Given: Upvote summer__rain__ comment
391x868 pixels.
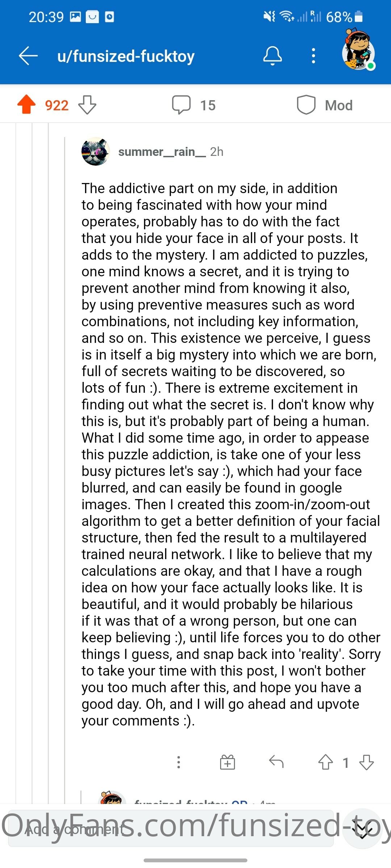Looking at the screenshot, I should (x=325, y=762).
